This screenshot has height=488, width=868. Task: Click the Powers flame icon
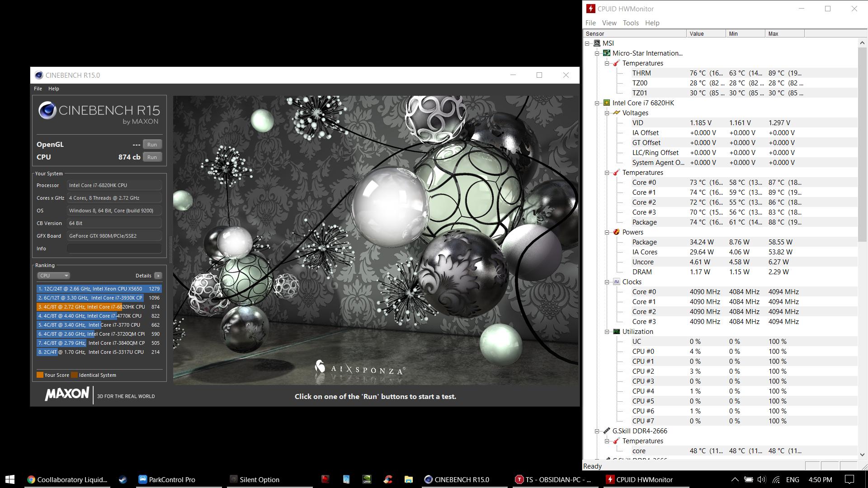[616, 232]
